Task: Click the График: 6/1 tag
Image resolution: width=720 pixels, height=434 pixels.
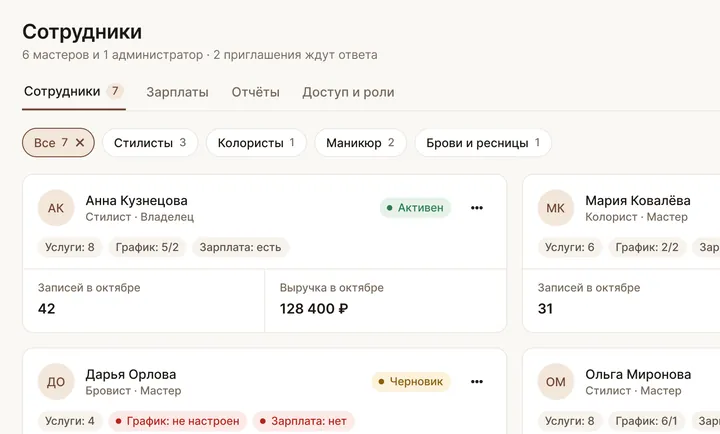Action: click(647, 421)
